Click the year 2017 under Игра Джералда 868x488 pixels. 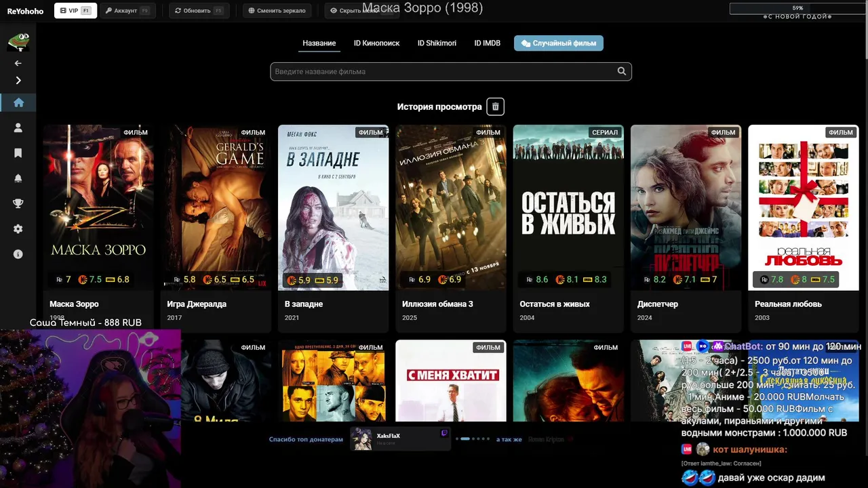click(x=174, y=318)
